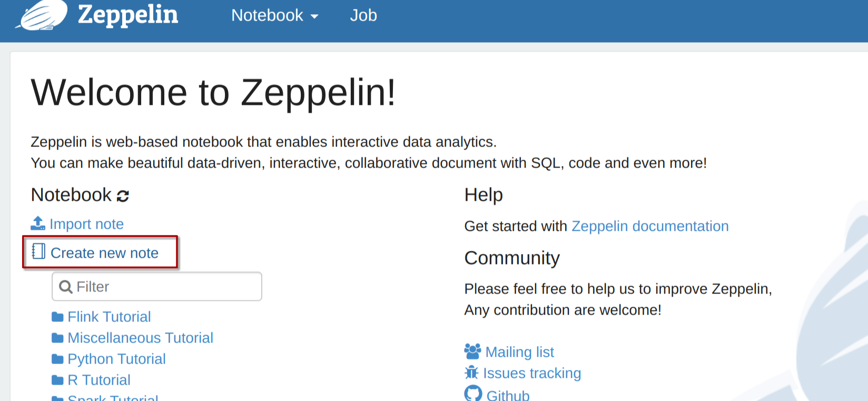Click the Create new note link
The height and width of the screenshot is (401, 868).
point(104,253)
